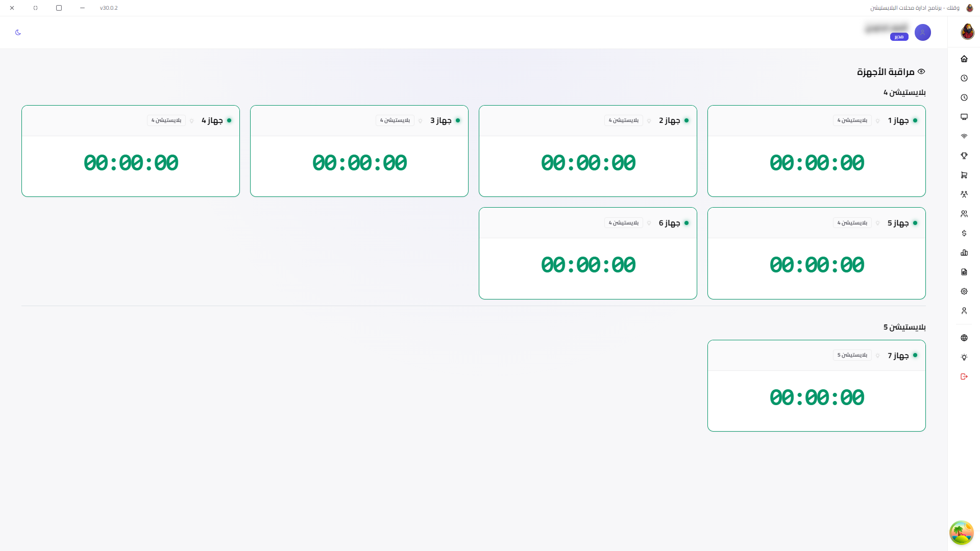This screenshot has height=551, width=980.
Task: Click the مدير role badge in header
Action: pos(899,37)
